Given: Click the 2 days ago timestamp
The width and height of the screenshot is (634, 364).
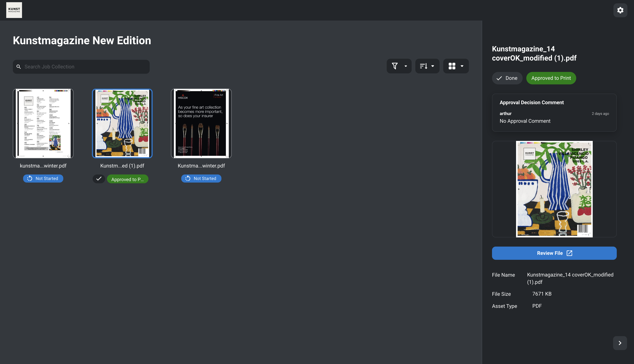Looking at the screenshot, I should 600,114.
